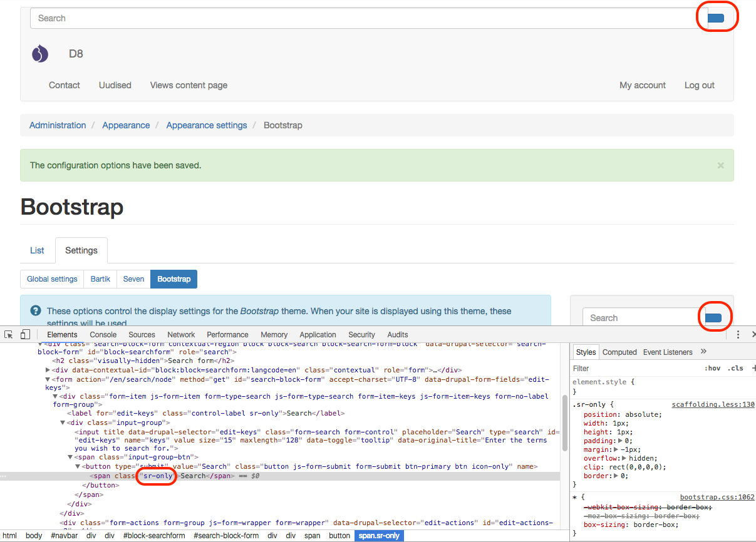This screenshot has height=542, width=756.
Task: Toggle the device toolbar icon
Action: pos(25,334)
